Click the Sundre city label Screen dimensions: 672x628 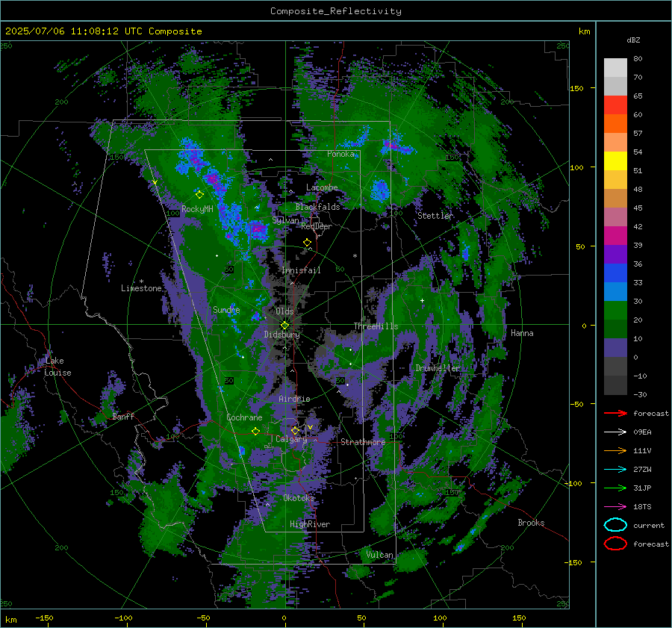(226, 309)
